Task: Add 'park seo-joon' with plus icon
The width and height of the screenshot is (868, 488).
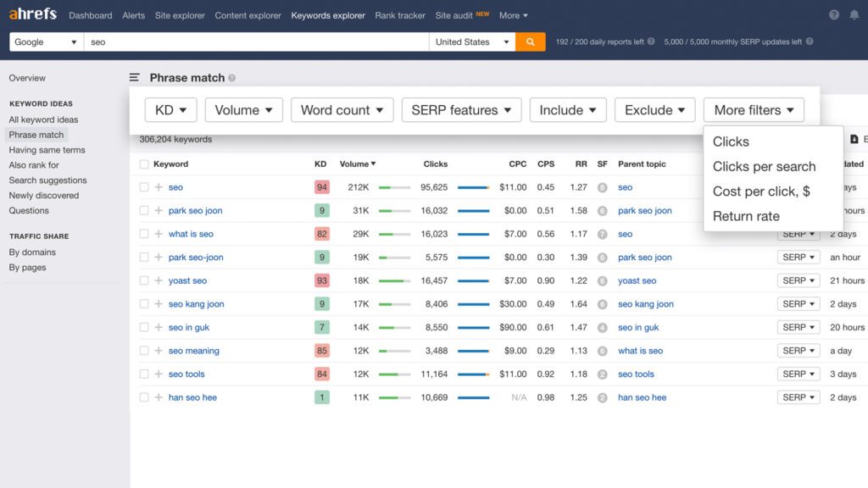Action: click(x=159, y=258)
